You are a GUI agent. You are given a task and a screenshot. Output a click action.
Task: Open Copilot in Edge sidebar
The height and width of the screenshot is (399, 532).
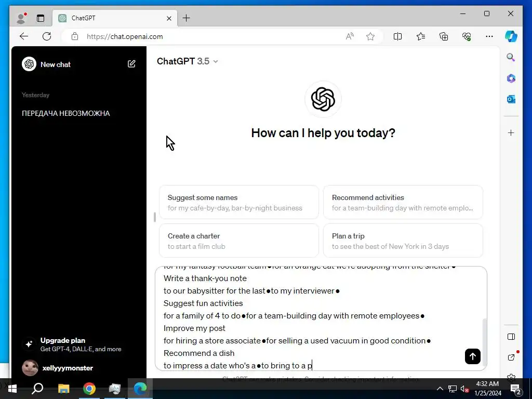click(511, 36)
